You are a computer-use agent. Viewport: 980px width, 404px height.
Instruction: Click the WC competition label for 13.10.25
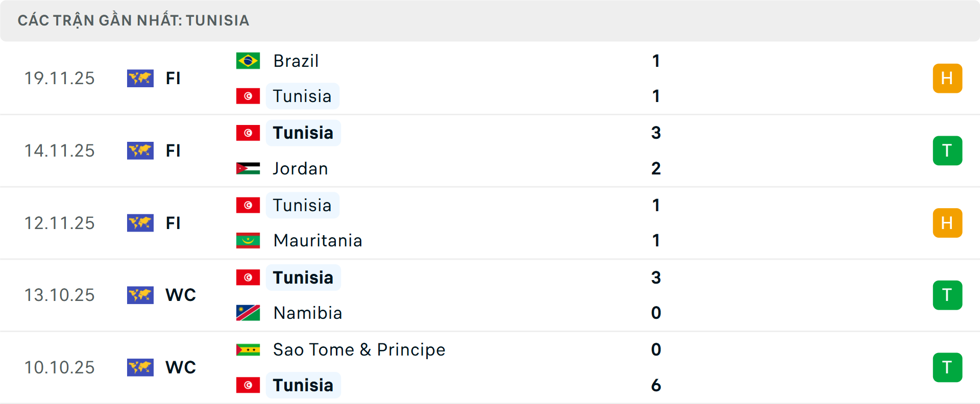coord(181,295)
